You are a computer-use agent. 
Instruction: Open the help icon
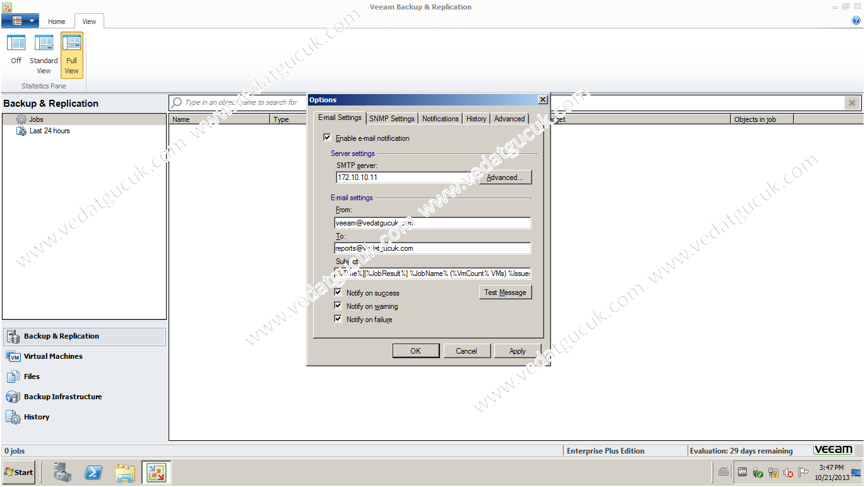point(857,20)
